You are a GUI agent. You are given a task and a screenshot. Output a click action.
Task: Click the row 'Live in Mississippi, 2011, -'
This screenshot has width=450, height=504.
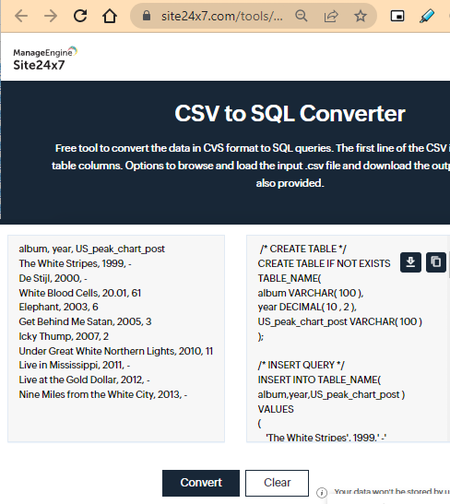(x=74, y=365)
